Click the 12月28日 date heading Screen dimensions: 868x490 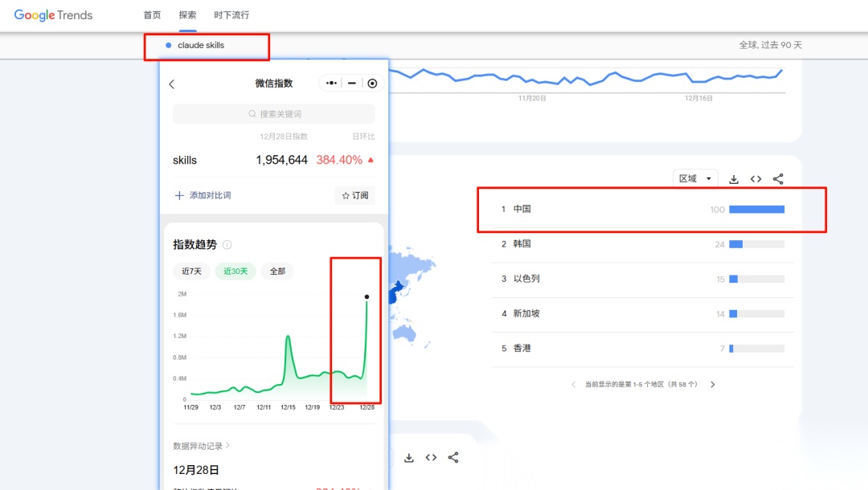[196, 470]
